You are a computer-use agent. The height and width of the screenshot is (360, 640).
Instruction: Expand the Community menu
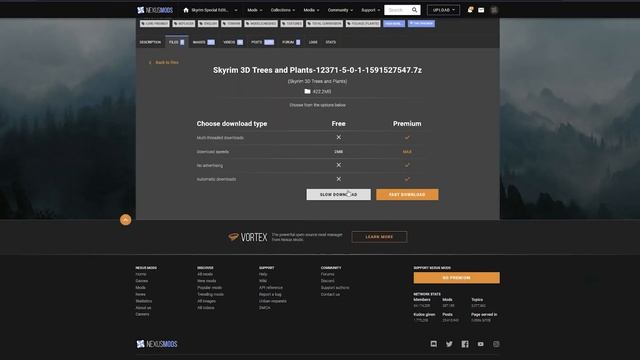(340, 10)
